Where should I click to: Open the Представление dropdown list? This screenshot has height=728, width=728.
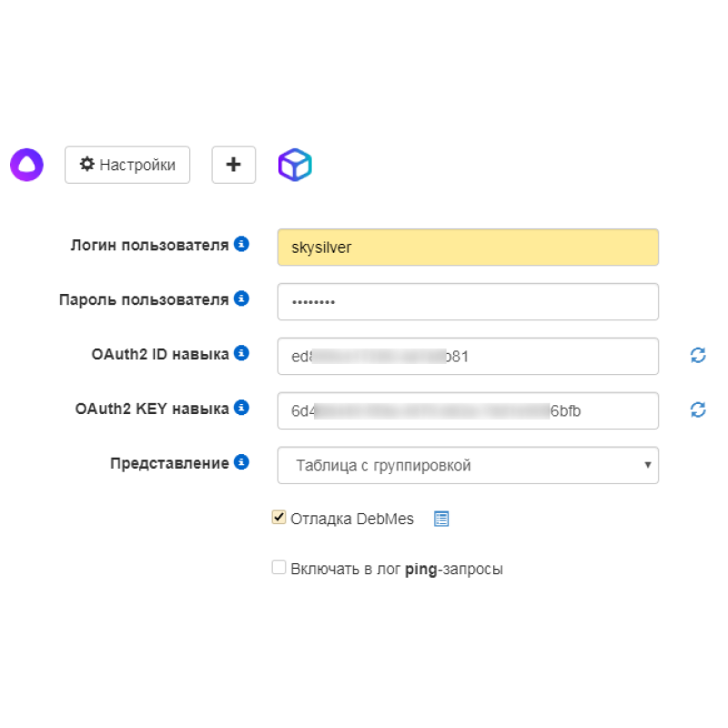point(468,465)
